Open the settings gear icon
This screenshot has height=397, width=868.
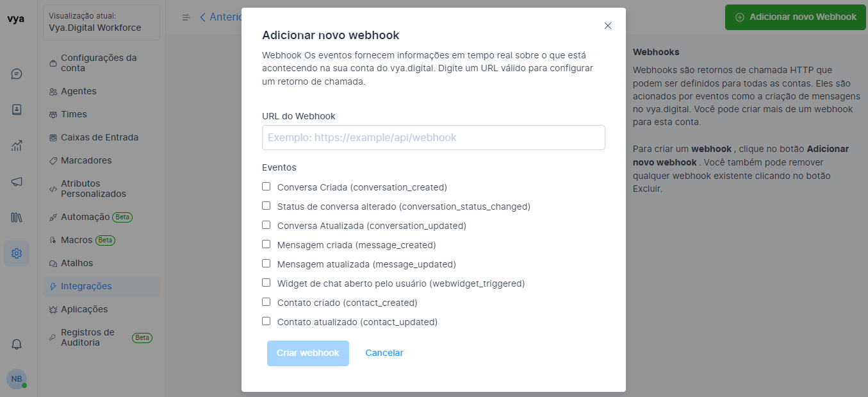tap(17, 253)
